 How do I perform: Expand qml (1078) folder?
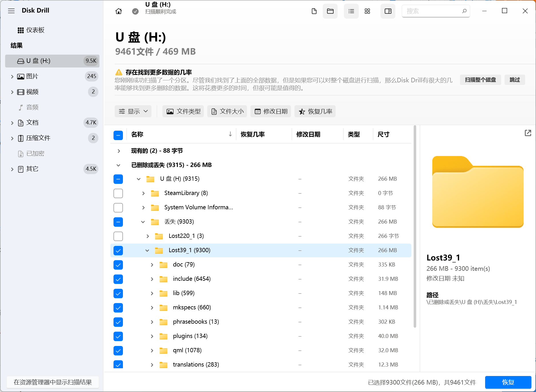click(152, 351)
